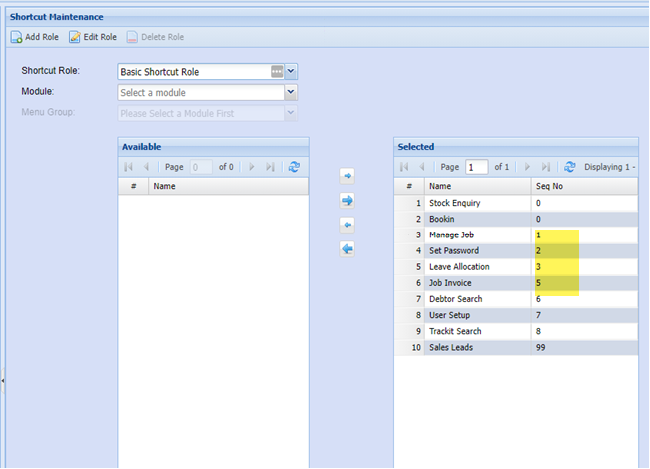
Task: Click the Name column header in Available panel
Action: [228, 186]
